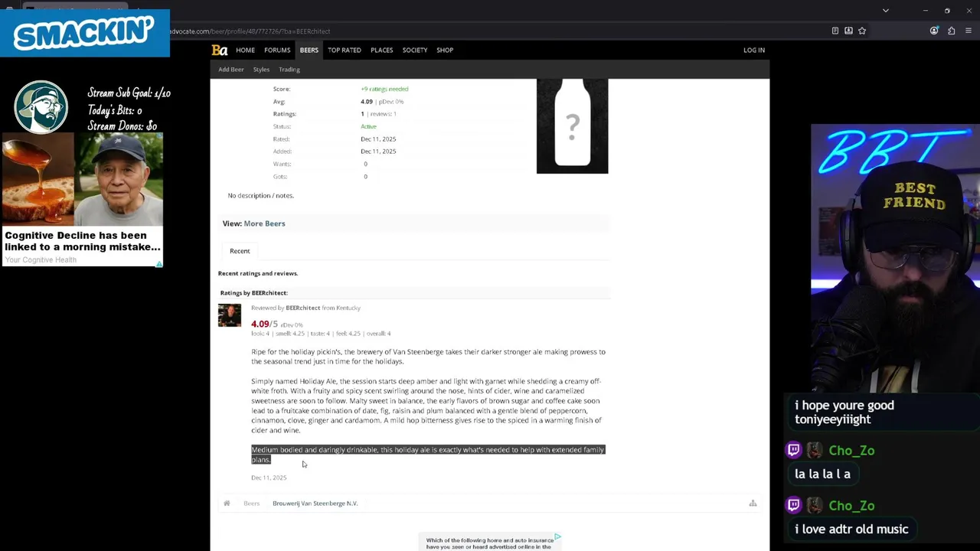Image resolution: width=980 pixels, height=551 pixels.
Task: Click chat message 'i love adtr old music'
Action: (851, 529)
